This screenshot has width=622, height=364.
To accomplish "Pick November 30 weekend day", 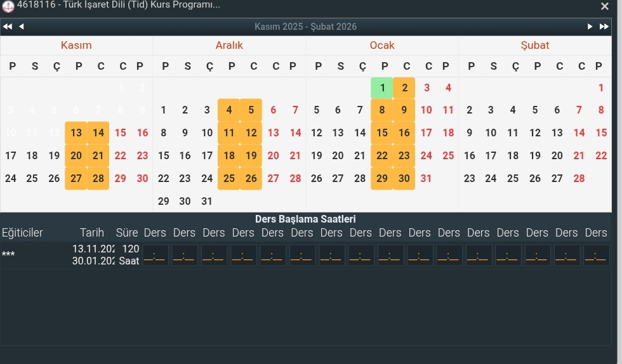I will click(142, 178).
